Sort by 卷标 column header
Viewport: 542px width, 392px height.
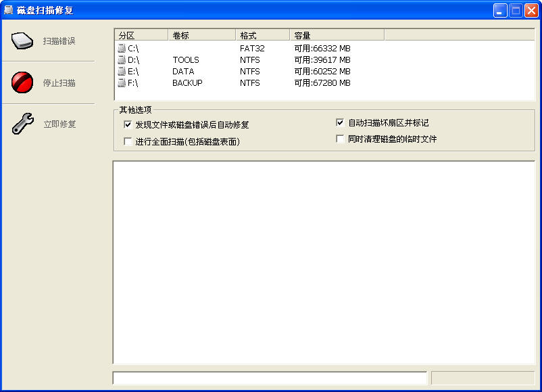tap(201, 35)
